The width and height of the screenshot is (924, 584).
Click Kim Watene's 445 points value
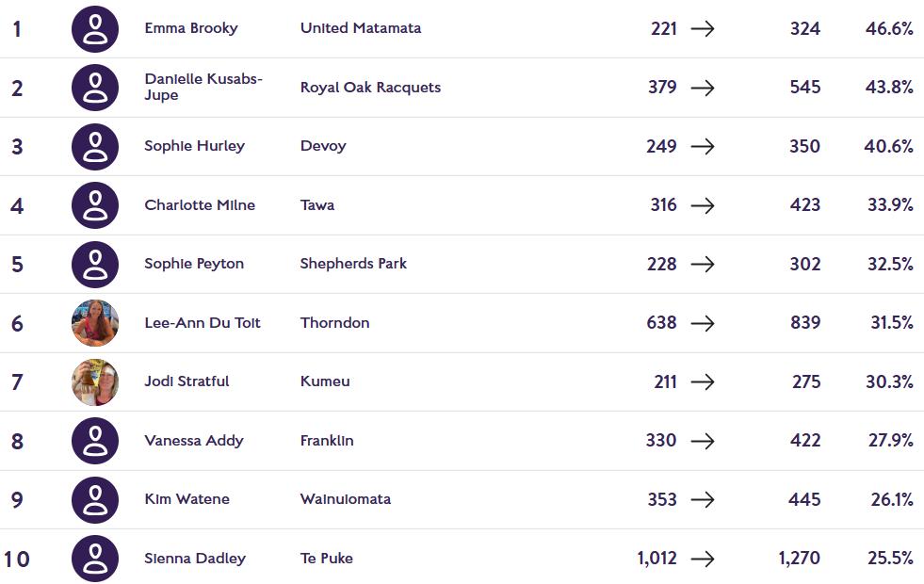coord(804,499)
